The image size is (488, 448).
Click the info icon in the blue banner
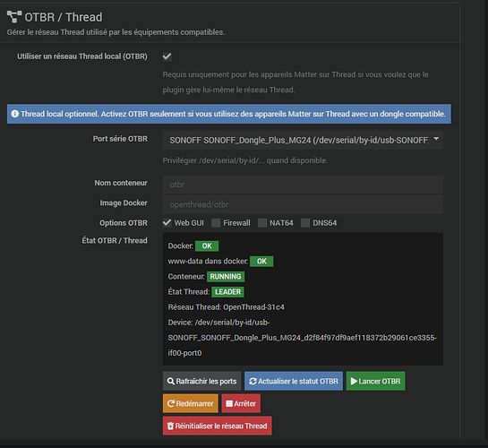[x=15, y=114]
